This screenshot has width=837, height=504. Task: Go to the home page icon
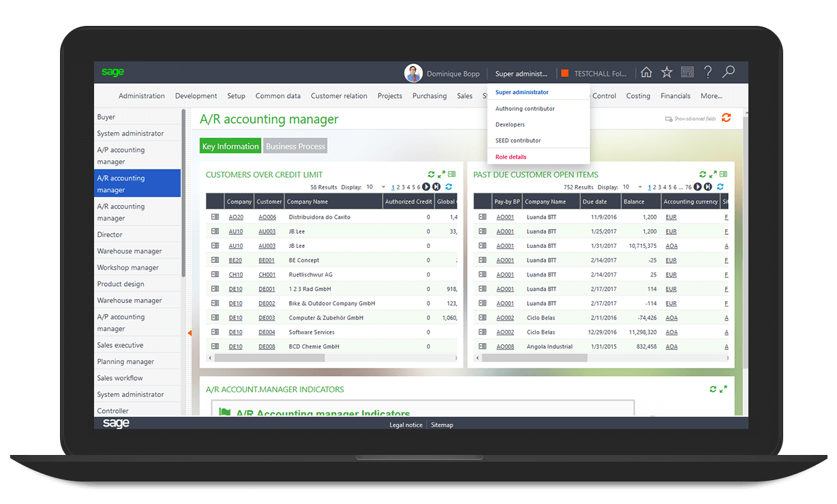point(646,73)
